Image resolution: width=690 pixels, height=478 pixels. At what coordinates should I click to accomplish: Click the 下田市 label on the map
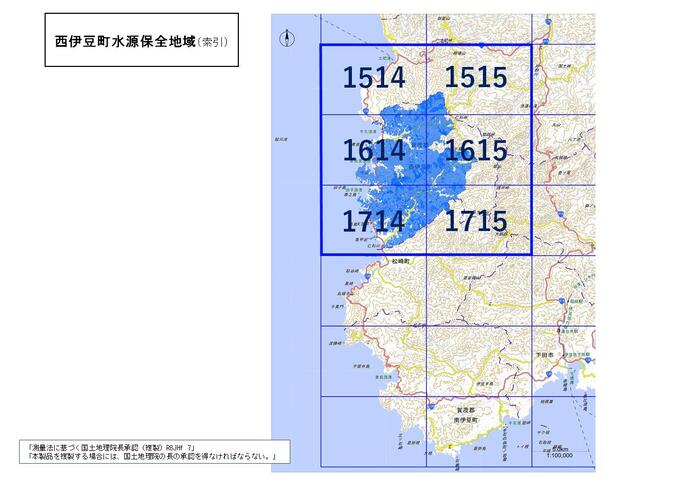(x=544, y=354)
